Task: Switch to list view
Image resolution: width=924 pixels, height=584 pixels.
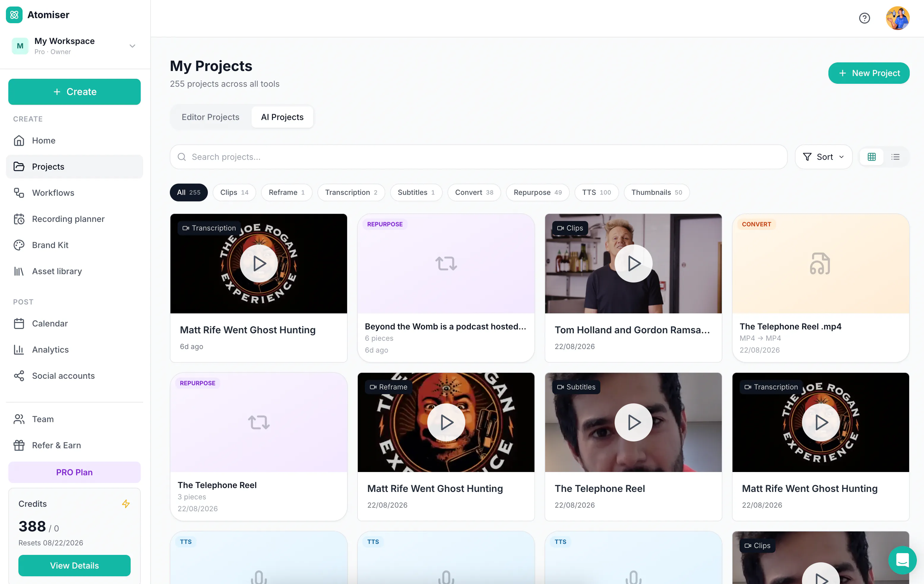Action: [x=895, y=157]
